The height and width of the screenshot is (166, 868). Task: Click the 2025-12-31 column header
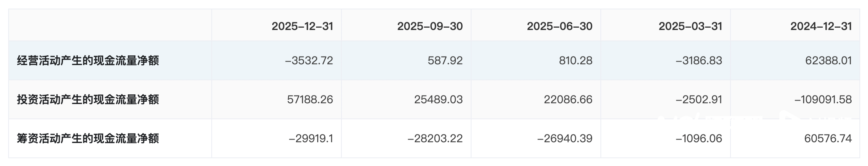302,26
